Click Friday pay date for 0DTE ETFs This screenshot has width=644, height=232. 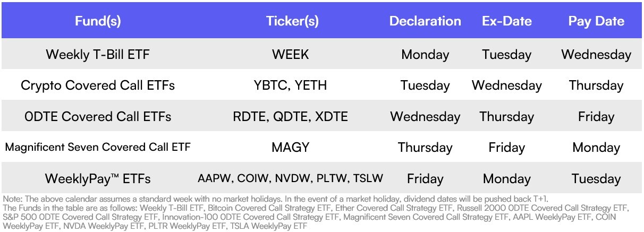pyautogui.click(x=596, y=117)
